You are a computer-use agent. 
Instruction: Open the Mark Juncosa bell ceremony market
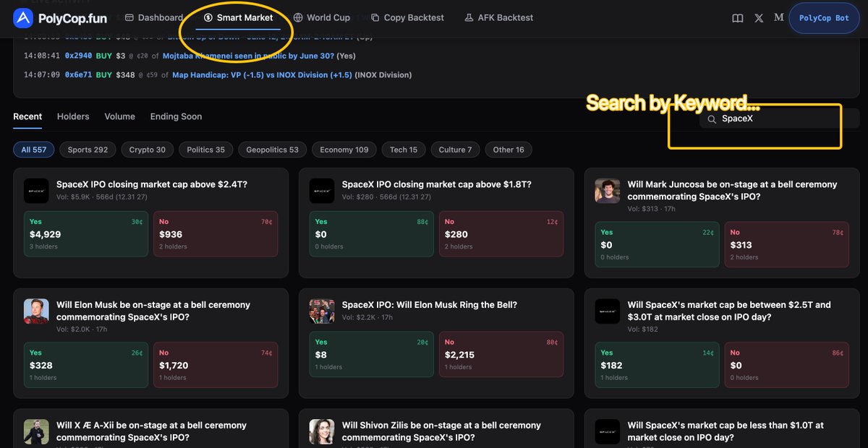tap(732, 190)
